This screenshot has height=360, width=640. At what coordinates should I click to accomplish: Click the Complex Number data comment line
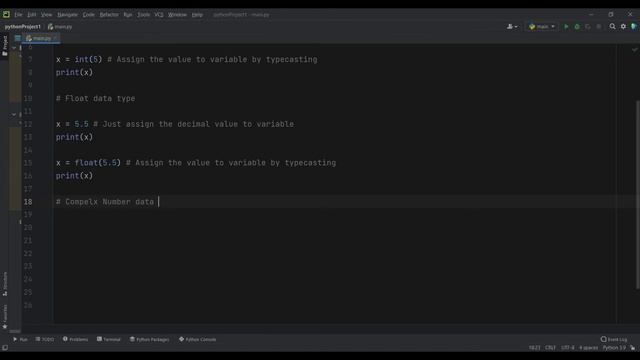click(x=105, y=202)
